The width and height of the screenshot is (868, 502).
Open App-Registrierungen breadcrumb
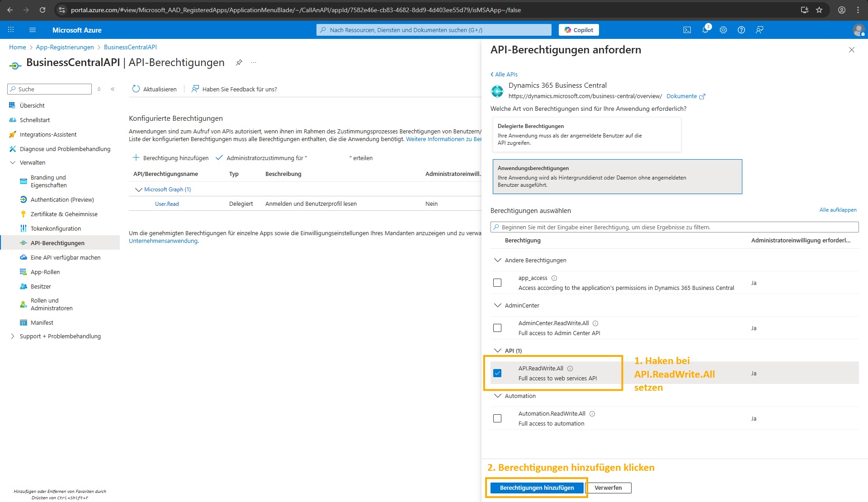pos(65,47)
